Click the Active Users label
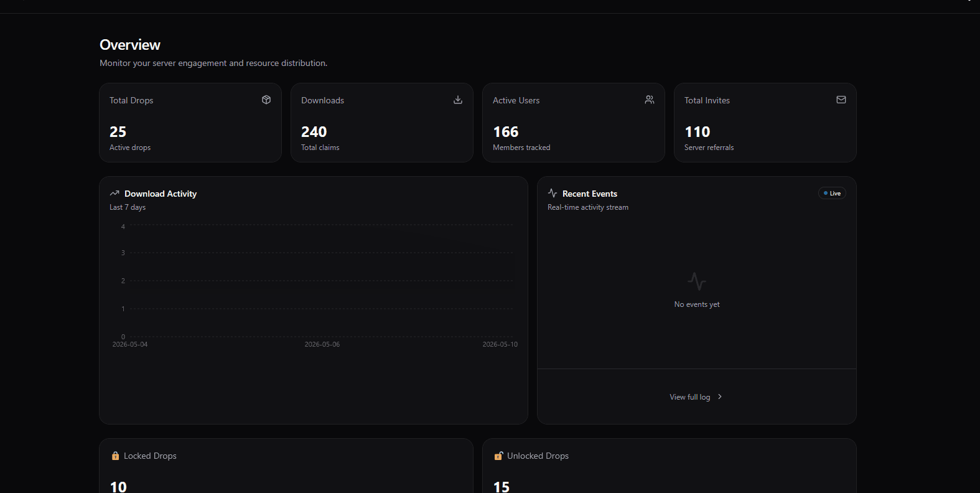This screenshot has width=980, height=493. [x=516, y=100]
